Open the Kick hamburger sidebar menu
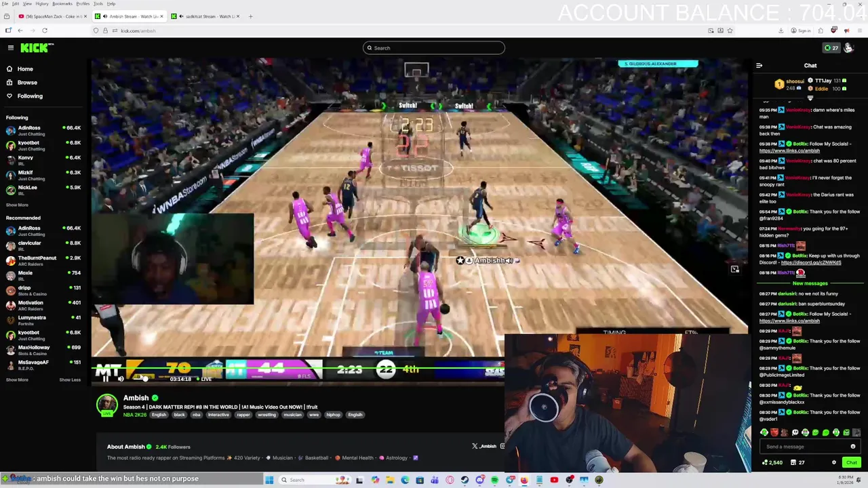This screenshot has height=488, width=868. click(x=11, y=47)
